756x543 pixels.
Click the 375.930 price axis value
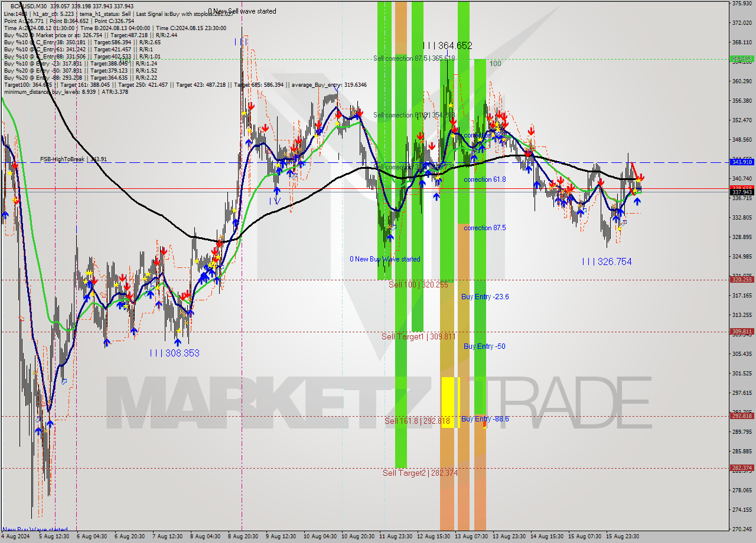tap(742, 4)
